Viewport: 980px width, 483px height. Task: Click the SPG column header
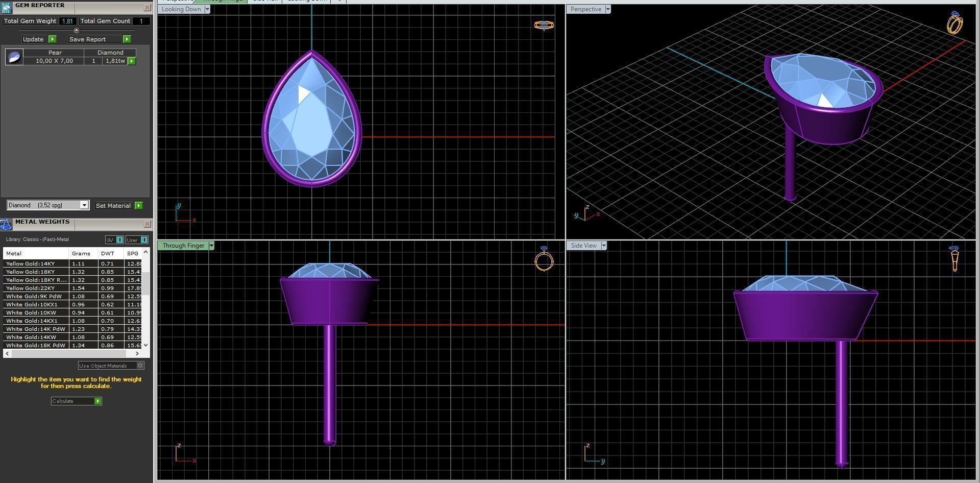133,253
